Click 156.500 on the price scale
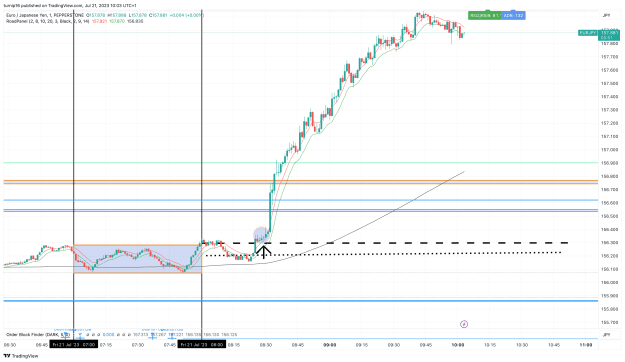This screenshot has width=625, height=362. (x=609, y=216)
